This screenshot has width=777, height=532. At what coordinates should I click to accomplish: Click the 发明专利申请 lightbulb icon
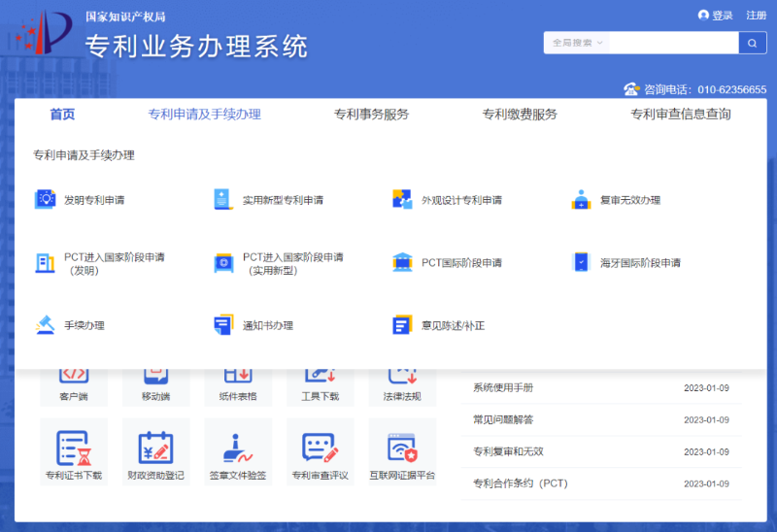click(45, 200)
